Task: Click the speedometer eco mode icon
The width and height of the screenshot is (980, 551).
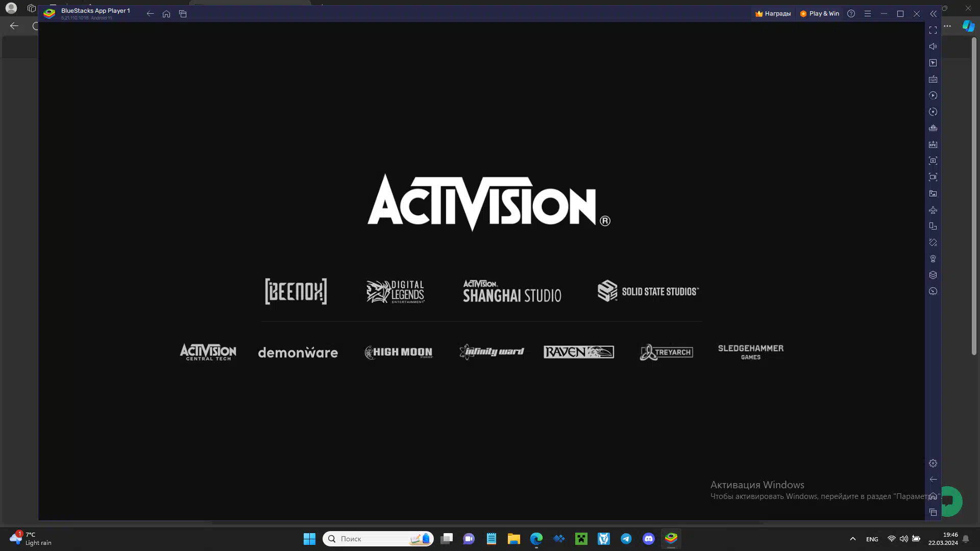Action: click(933, 291)
